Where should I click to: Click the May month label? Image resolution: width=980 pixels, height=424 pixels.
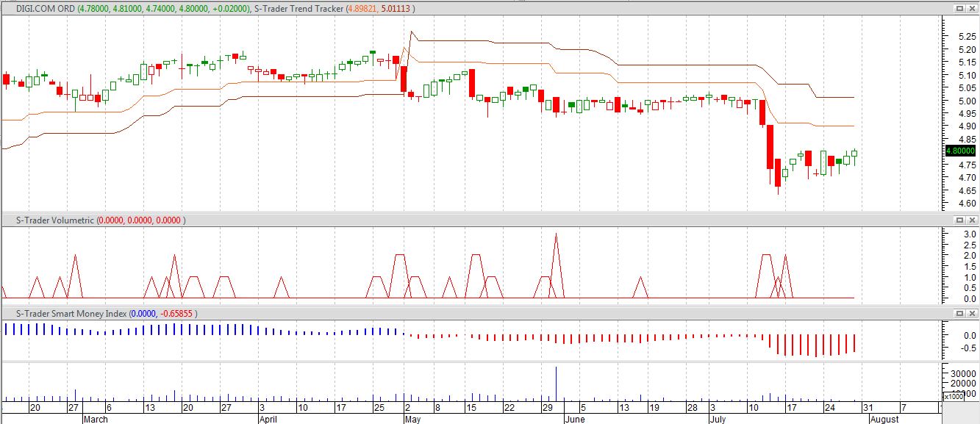(x=412, y=420)
